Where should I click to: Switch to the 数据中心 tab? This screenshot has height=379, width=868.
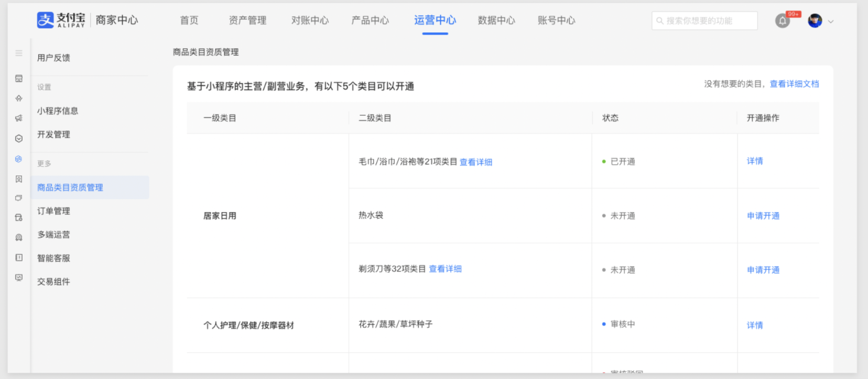click(x=496, y=20)
